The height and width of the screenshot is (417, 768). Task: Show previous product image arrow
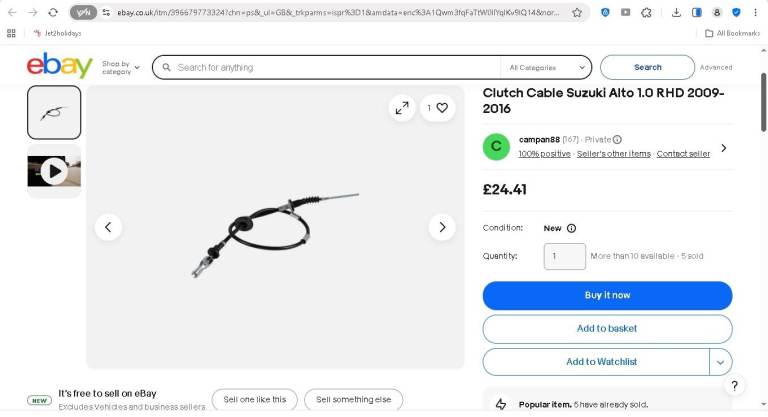108,227
